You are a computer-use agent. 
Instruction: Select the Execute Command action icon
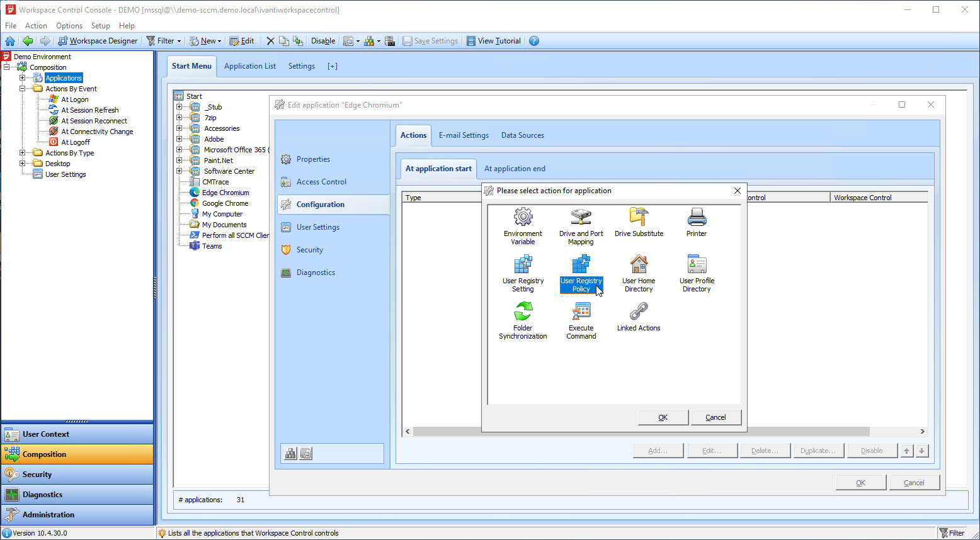point(581,312)
